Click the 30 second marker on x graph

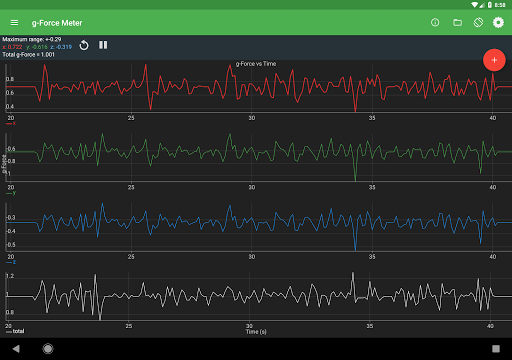(252, 118)
